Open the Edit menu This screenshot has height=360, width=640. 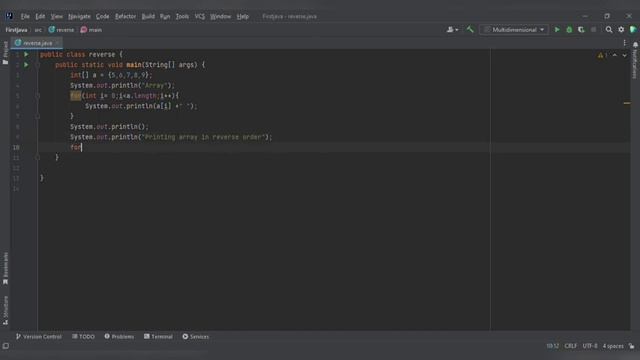pos(40,16)
